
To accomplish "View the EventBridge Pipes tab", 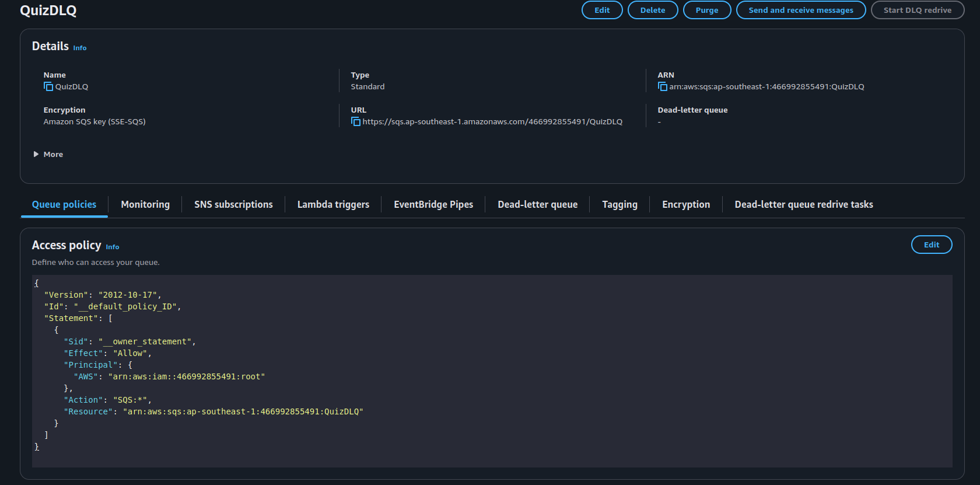I will (433, 205).
